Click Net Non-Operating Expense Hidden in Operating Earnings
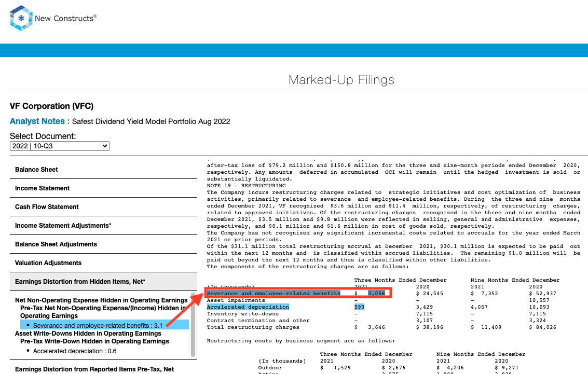The width and height of the screenshot is (588, 374). pyautogui.click(x=101, y=300)
